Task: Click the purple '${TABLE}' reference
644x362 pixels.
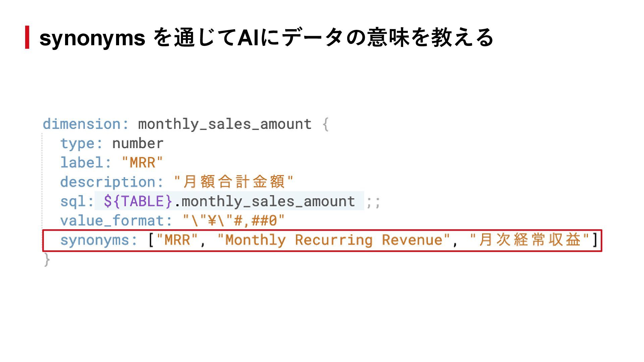Action: (138, 201)
